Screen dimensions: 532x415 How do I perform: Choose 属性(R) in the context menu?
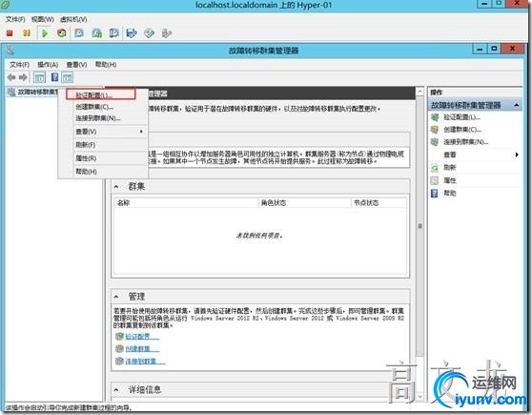[x=104, y=158]
